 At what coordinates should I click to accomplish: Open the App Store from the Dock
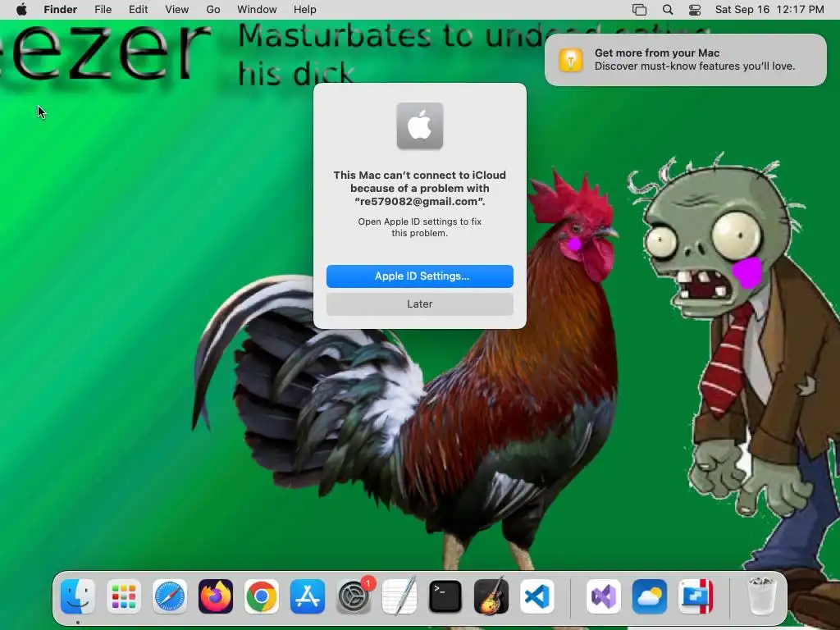308,596
